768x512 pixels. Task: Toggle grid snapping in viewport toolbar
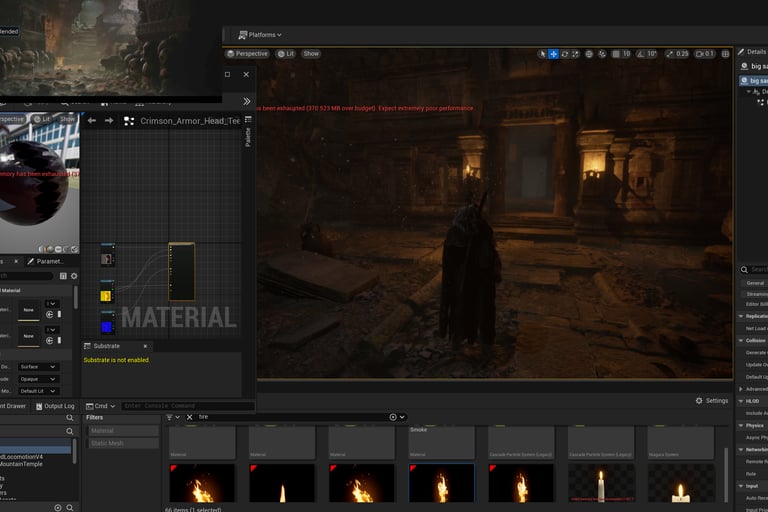click(614, 54)
